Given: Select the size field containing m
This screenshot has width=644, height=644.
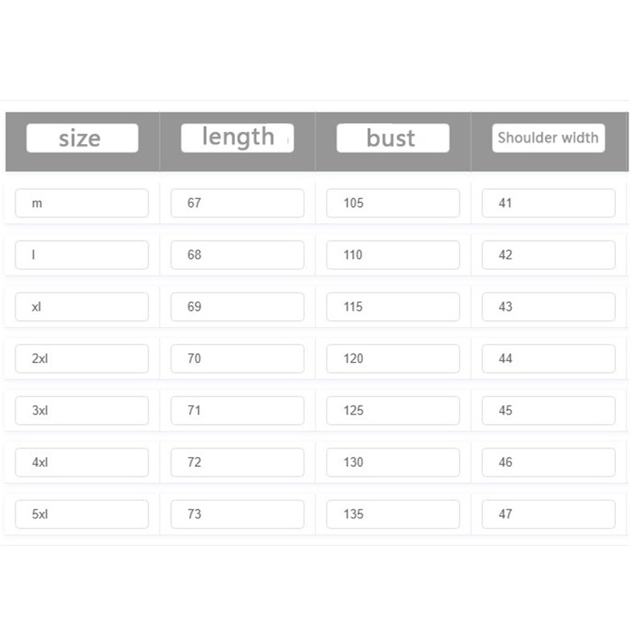Looking at the screenshot, I should coord(82,203).
